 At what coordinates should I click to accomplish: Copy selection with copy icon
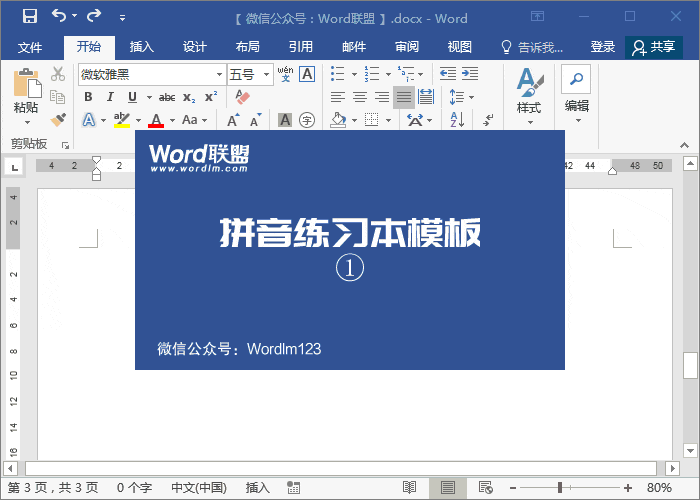(x=58, y=97)
